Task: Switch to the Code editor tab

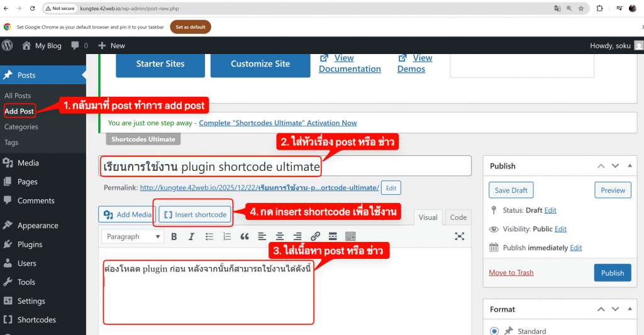Action: (458, 217)
